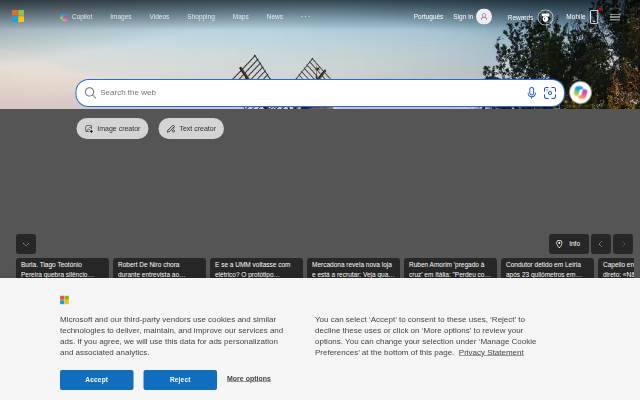Open the Text creator button
Screen dimensions: 640x400
(191, 129)
